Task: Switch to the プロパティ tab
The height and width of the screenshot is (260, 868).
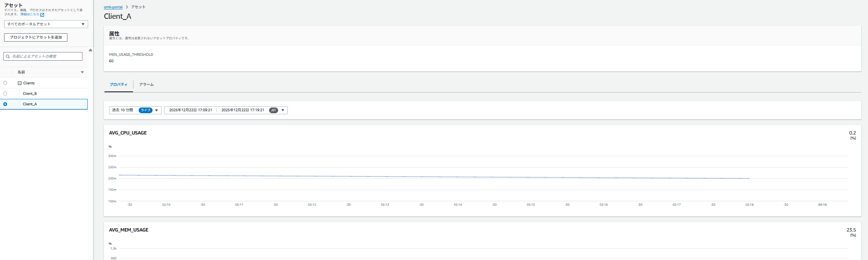Action: pyautogui.click(x=118, y=85)
